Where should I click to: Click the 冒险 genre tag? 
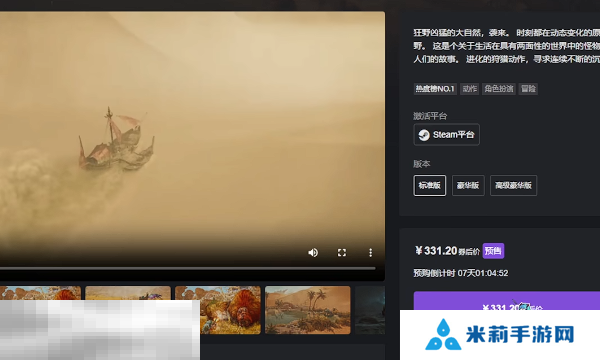[x=528, y=89]
